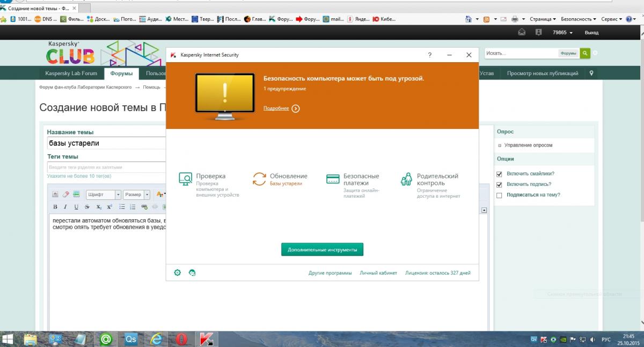Open Родительский контроль parental control
The height and width of the screenshot is (347, 644).
430,185
